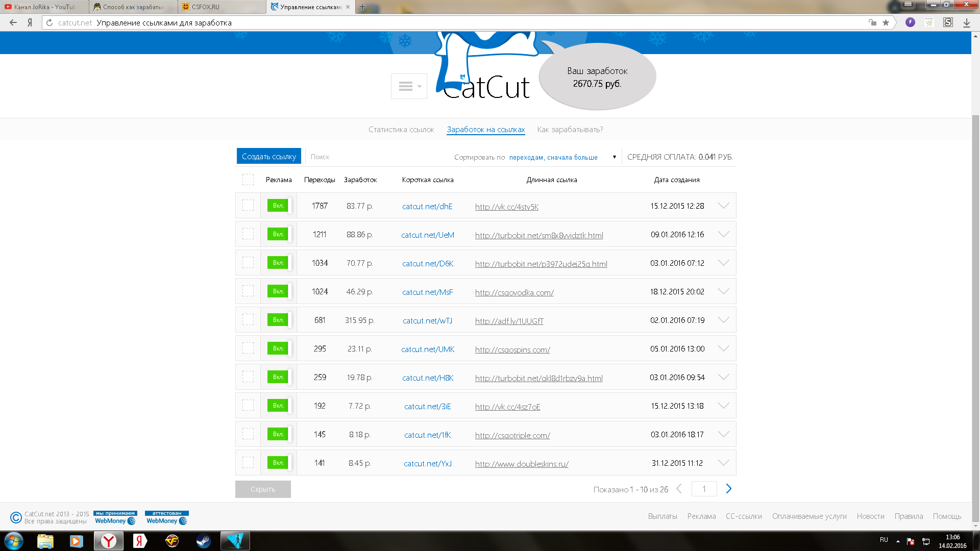
Task: Toggle ads 'Вкл.' for catcut.net/H8K
Action: 279,377
